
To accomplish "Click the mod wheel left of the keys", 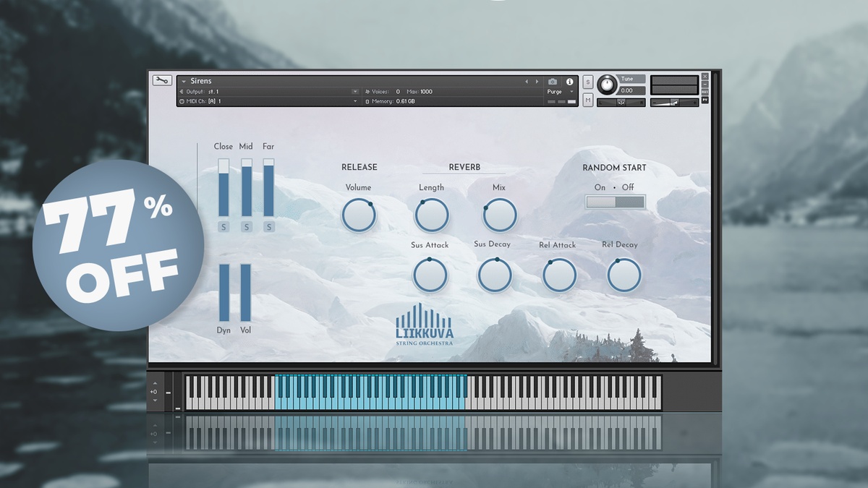I will (178, 393).
